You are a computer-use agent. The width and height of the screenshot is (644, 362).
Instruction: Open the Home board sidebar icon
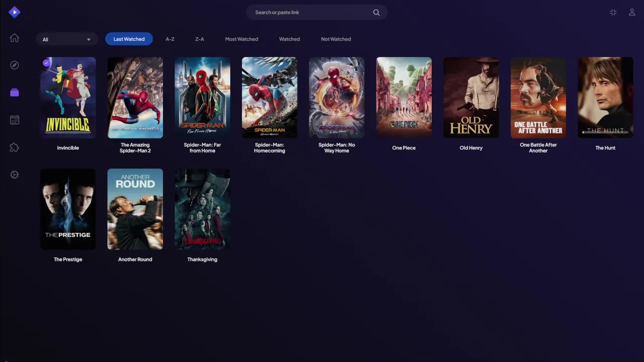pyautogui.click(x=15, y=38)
